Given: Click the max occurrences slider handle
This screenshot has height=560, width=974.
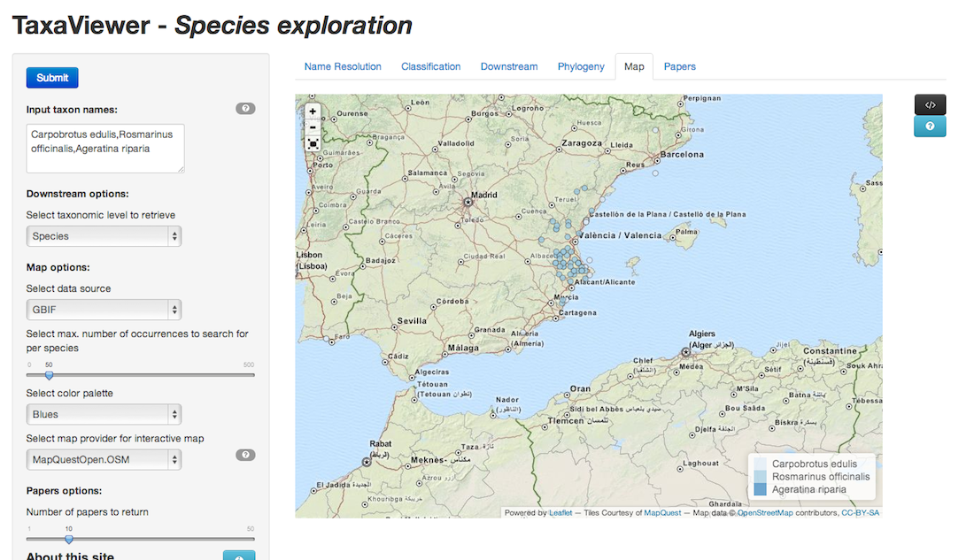Looking at the screenshot, I should 49,375.
